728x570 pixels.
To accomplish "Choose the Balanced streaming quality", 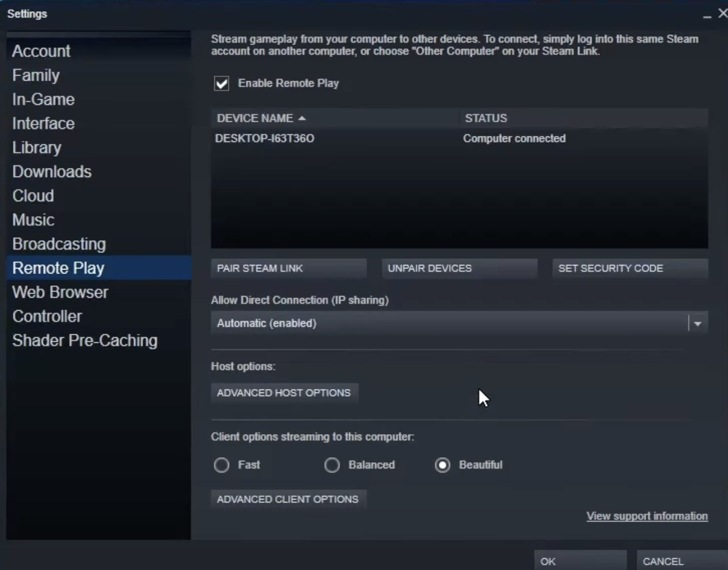I will coord(332,465).
